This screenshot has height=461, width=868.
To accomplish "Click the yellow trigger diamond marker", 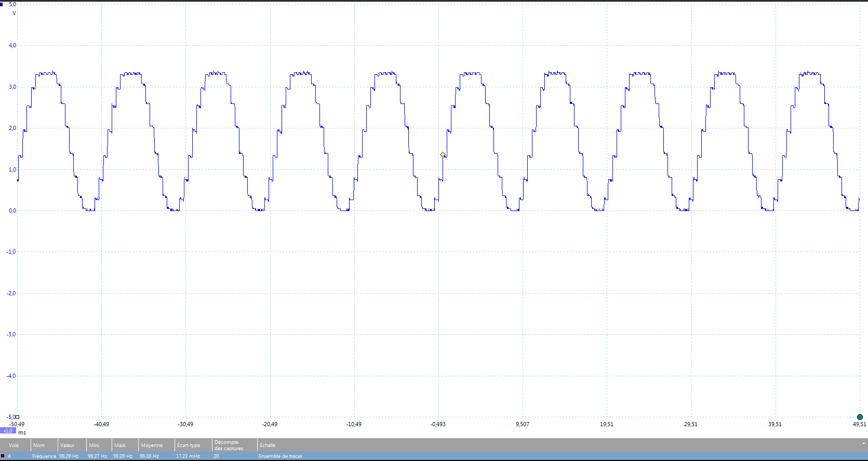I will (443, 154).
